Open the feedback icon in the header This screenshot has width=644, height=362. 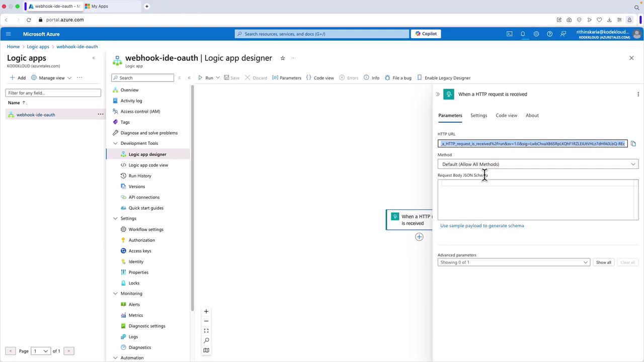click(x=563, y=34)
